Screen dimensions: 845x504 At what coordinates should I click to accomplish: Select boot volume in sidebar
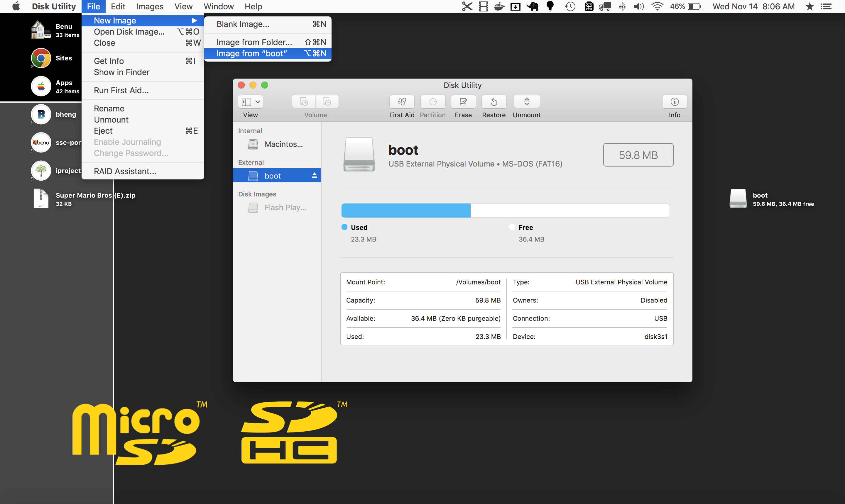pyautogui.click(x=277, y=176)
